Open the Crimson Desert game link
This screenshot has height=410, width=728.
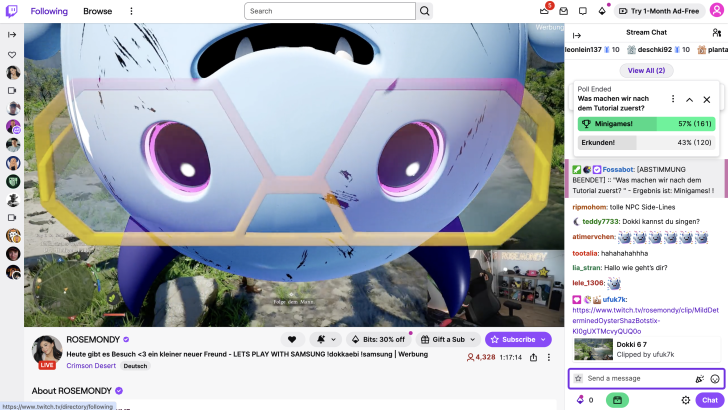91,365
